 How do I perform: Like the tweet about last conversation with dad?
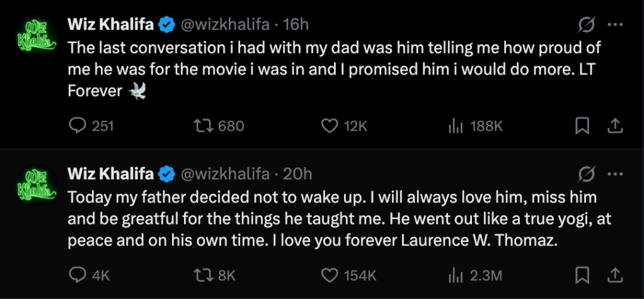click(330, 126)
